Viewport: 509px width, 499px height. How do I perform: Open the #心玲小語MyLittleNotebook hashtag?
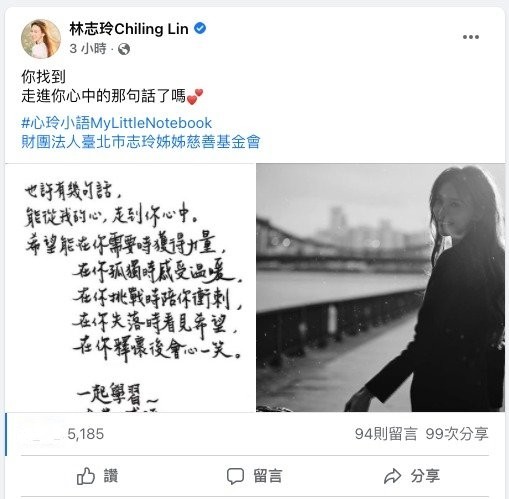click(117, 123)
